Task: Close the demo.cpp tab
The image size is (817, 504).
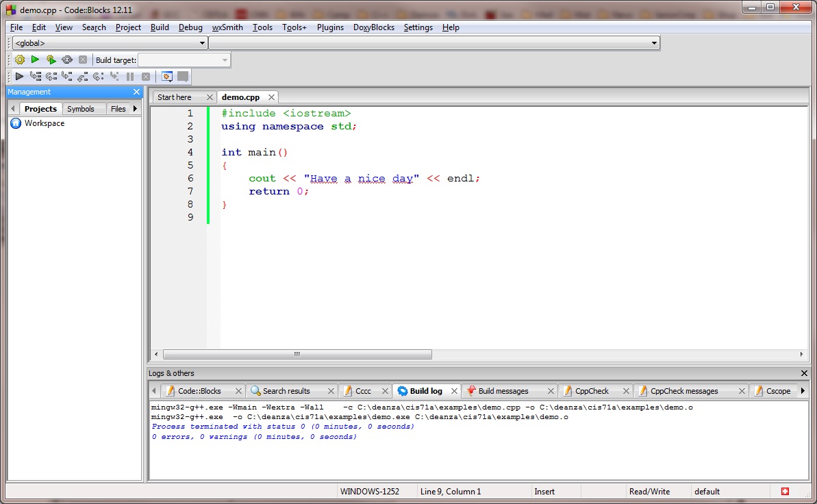Action: (271, 97)
